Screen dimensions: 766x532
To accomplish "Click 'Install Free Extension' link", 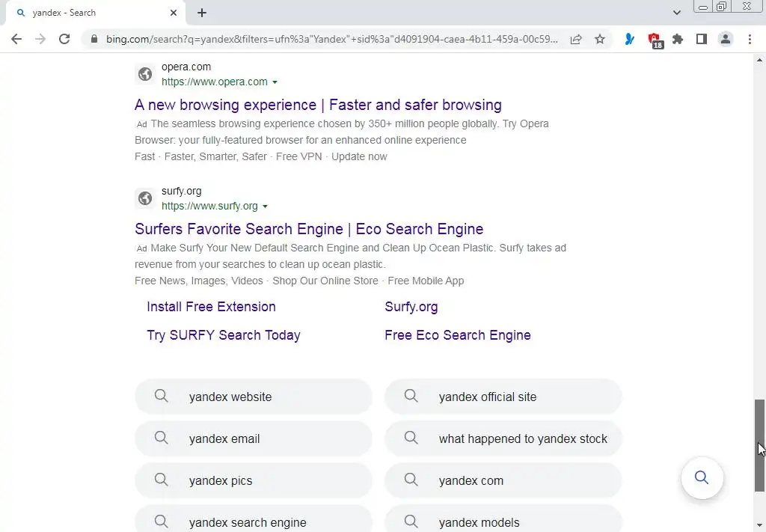I will tap(211, 307).
